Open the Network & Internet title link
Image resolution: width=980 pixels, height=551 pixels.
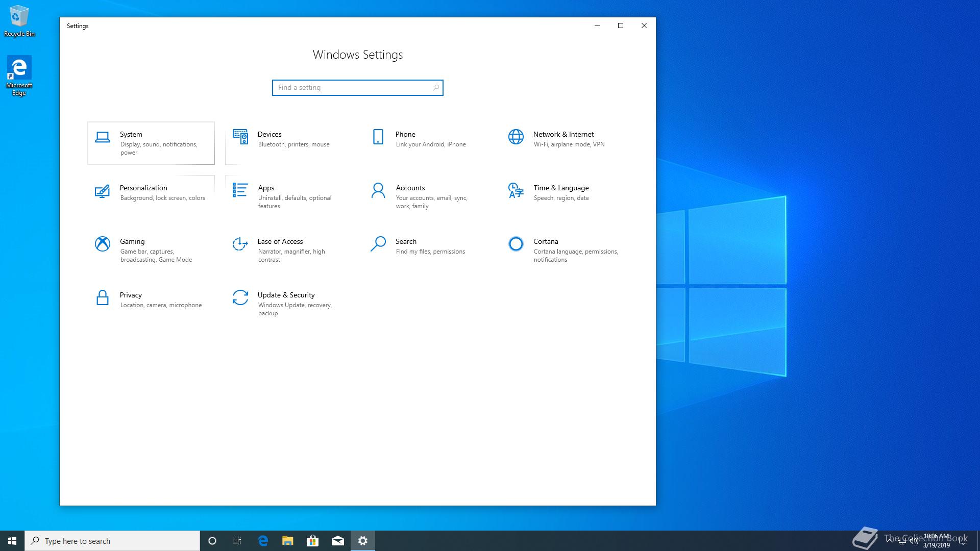(563, 134)
